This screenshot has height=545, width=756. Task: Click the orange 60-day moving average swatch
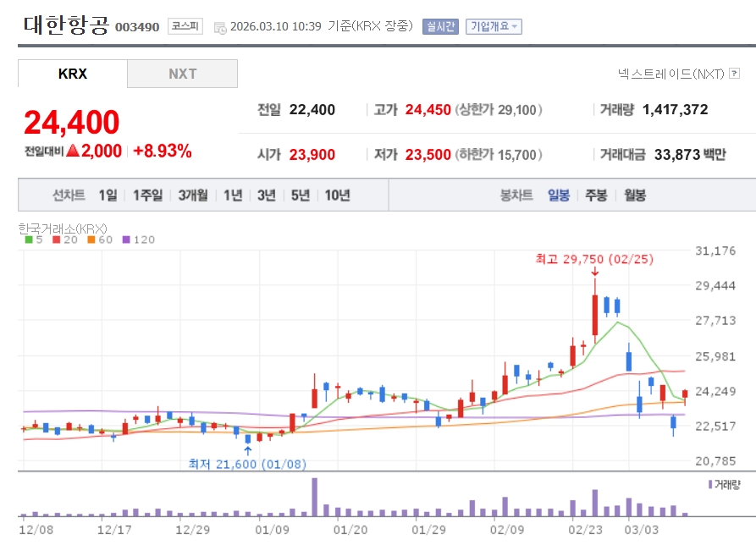tap(91, 239)
